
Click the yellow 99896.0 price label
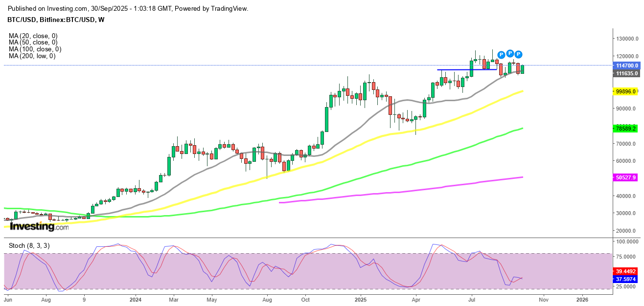click(x=626, y=91)
